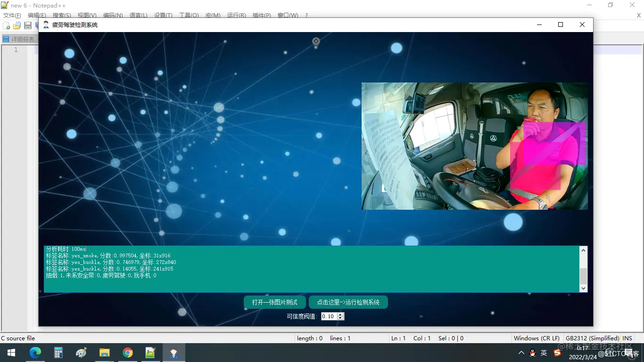Launch Microsoft Edge from the taskbar

click(x=35, y=353)
